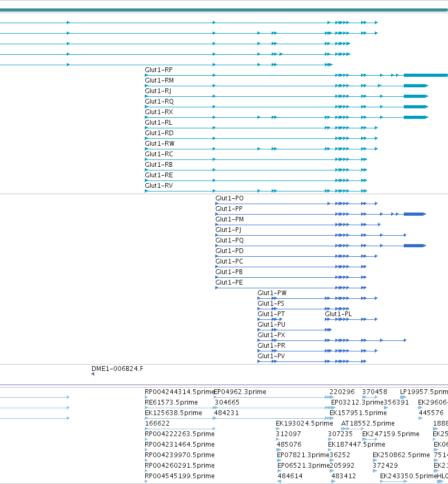Select the RP004231464.5prime label

click(180, 444)
